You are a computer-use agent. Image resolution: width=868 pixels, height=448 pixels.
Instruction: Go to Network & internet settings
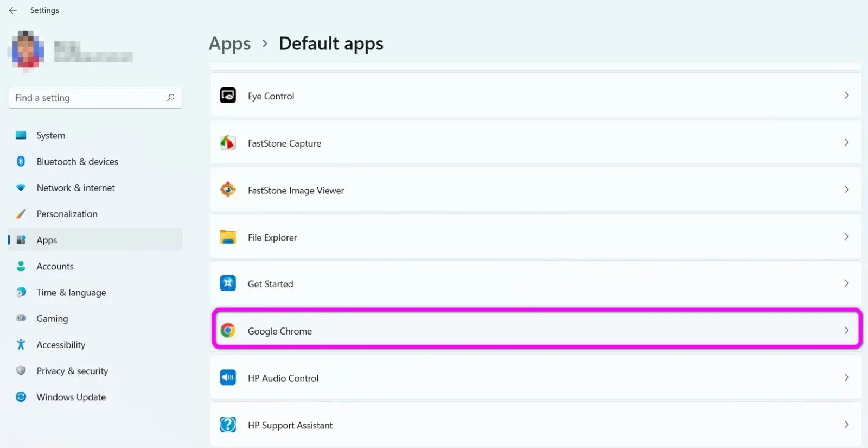(x=95, y=187)
